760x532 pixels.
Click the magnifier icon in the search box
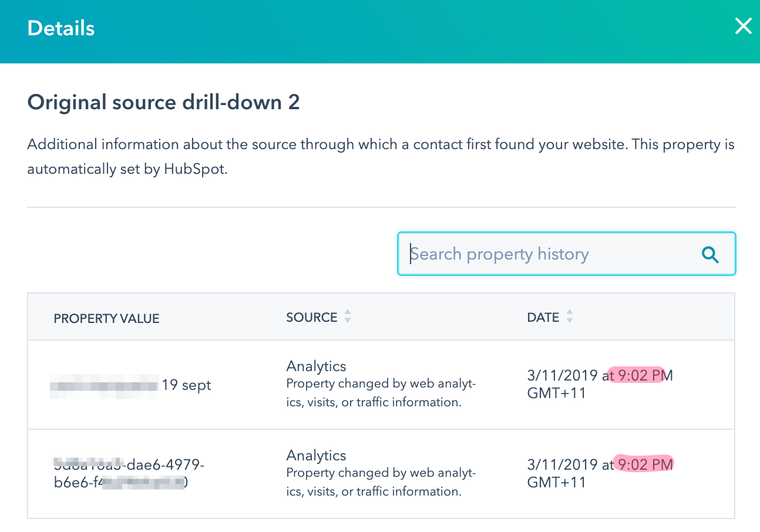(710, 254)
